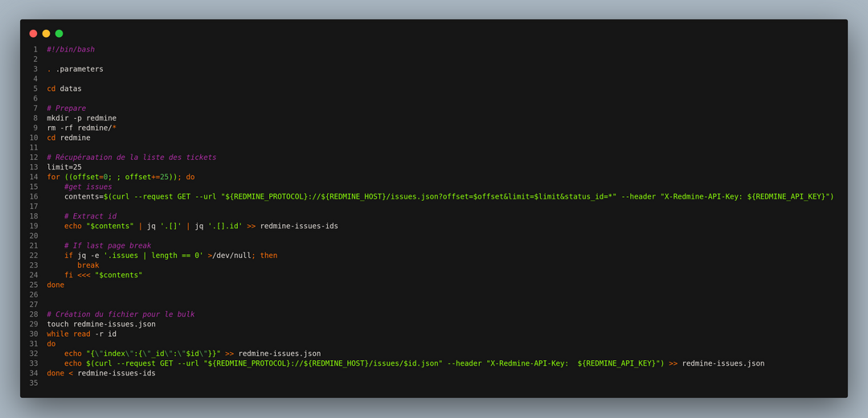The image size is (868, 418).
Task: Click the 'cd datas' command
Action: 63,88
